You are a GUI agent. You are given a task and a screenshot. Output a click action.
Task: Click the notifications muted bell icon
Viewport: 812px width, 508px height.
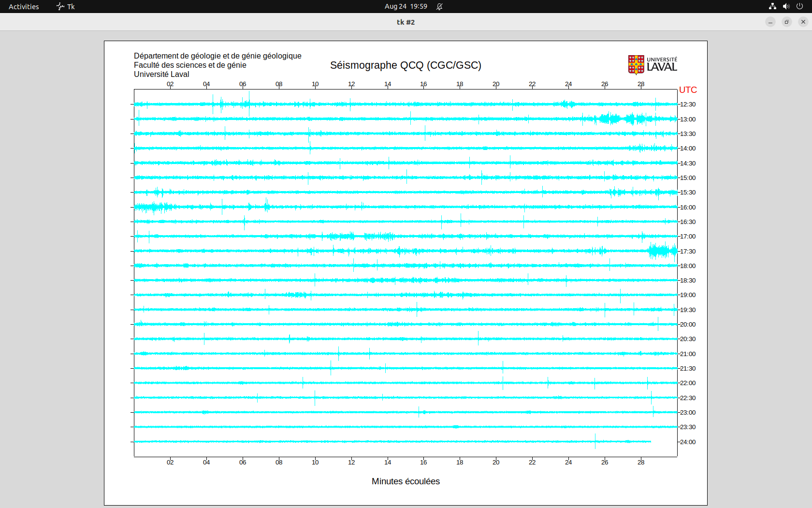[x=439, y=6]
